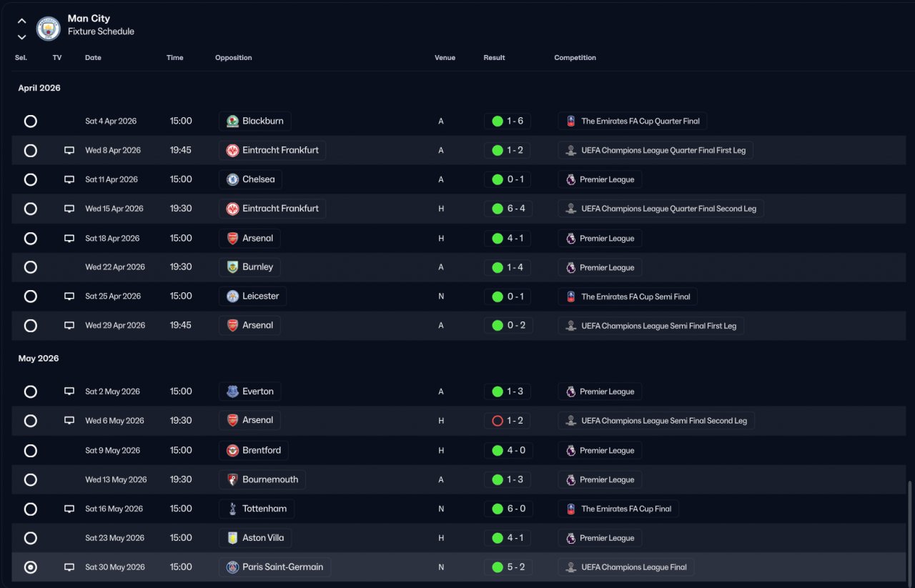
Task: Click the FA Cup Final competition icon
Action: click(570, 509)
